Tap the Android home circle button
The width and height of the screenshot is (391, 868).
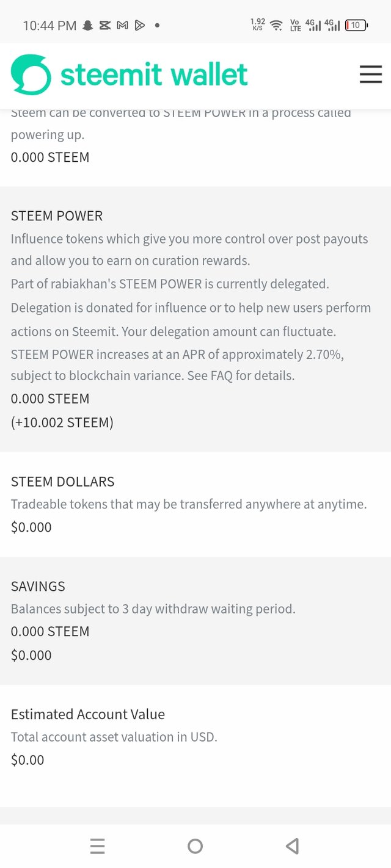(195, 846)
